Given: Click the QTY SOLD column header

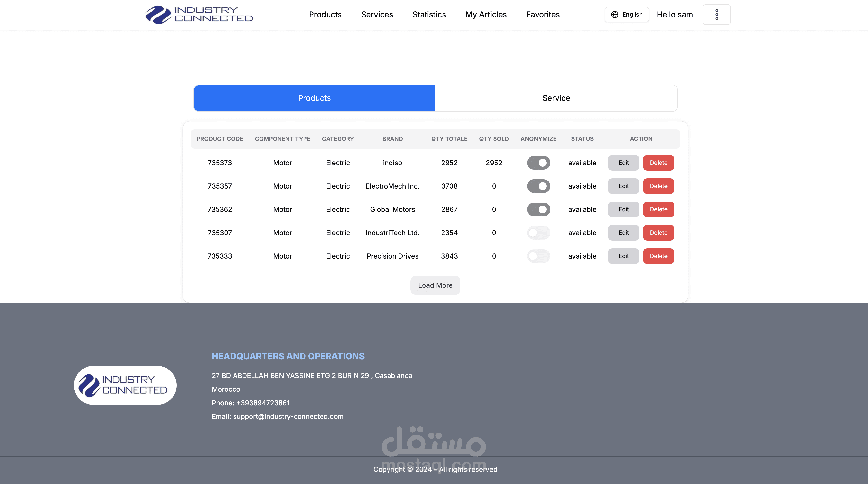Looking at the screenshot, I should pyautogui.click(x=494, y=139).
